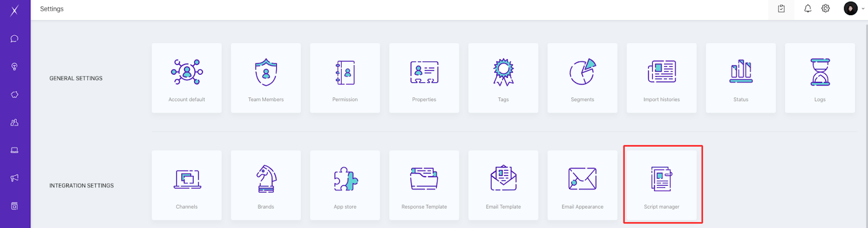Image resolution: width=868 pixels, height=228 pixels.
Task: Open the contacts people sidebar icon
Action: pyautogui.click(x=15, y=122)
